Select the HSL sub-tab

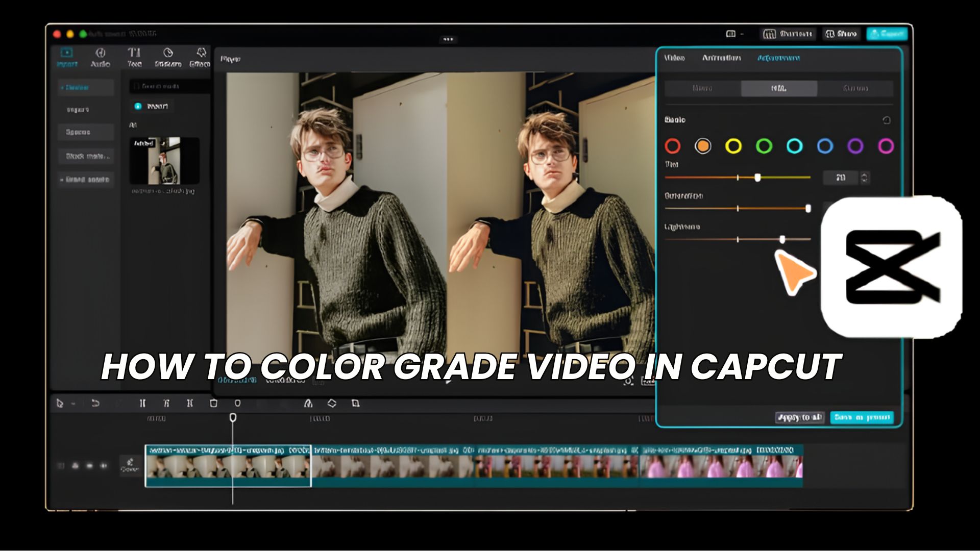tap(779, 88)
